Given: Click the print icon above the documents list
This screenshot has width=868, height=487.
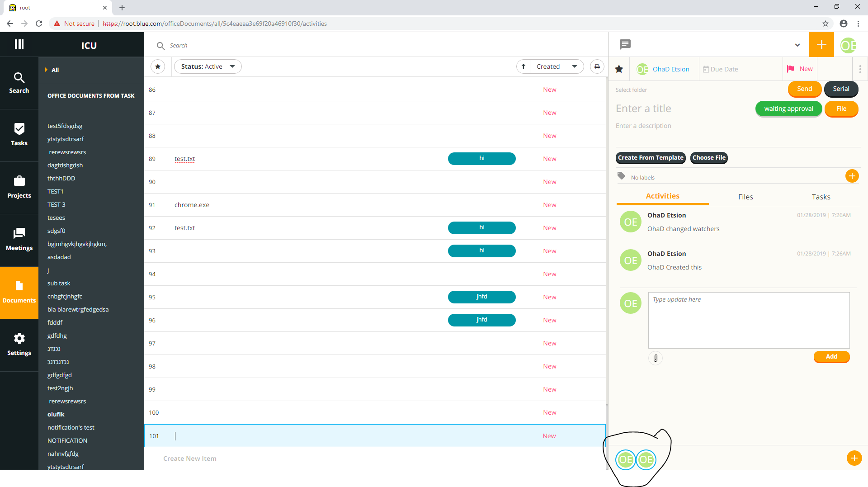Looking at the screenshot, I should [x=597, y=66].
